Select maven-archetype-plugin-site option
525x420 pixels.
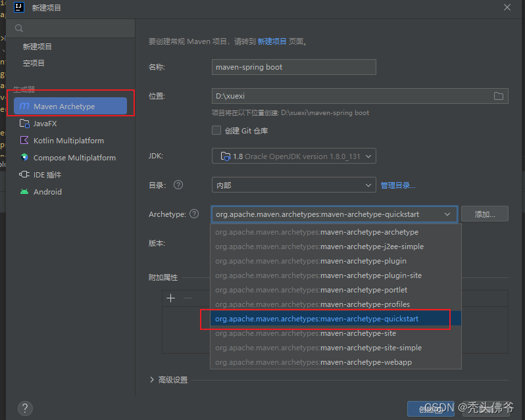tap(336, 275)
